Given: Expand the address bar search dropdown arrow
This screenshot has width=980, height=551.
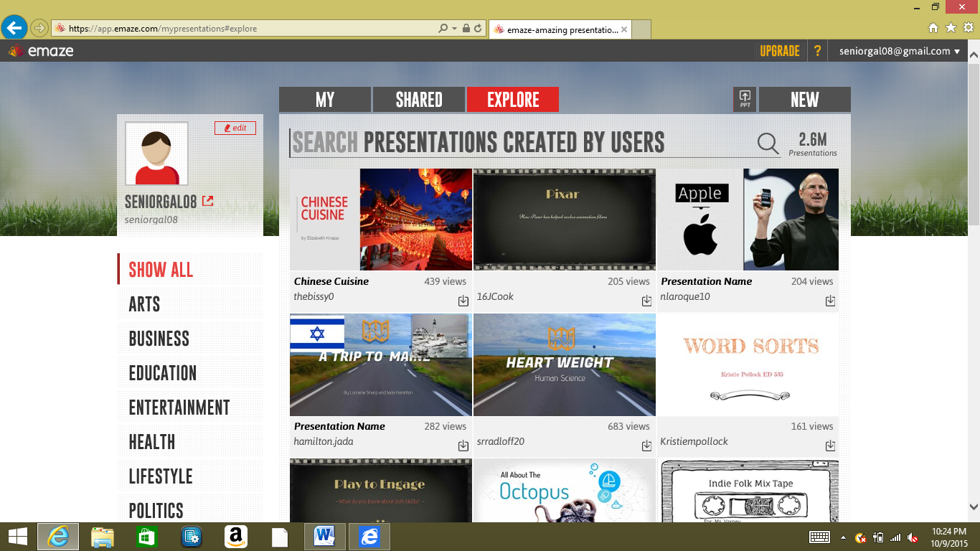Looking at the screenshot, I should click(x=454, y=29).
